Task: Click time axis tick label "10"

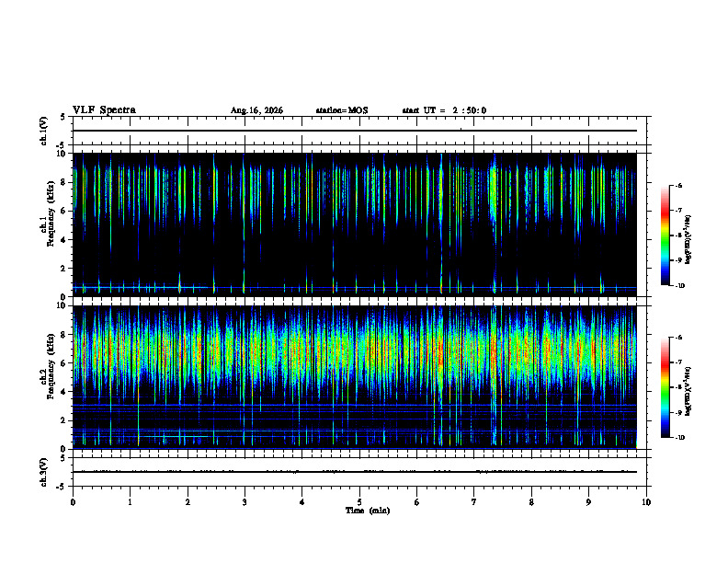Action: (x=646, y=502)
